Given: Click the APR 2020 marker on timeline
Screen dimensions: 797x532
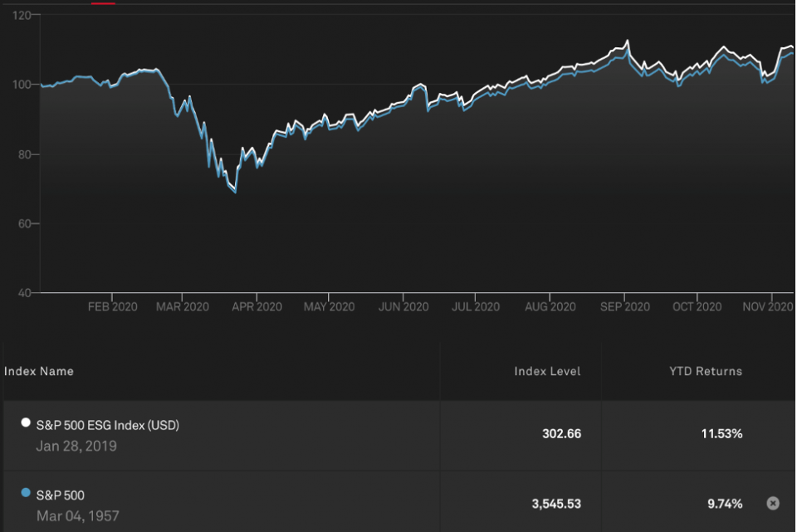Looking at the screenshot, I should (257, 307).
